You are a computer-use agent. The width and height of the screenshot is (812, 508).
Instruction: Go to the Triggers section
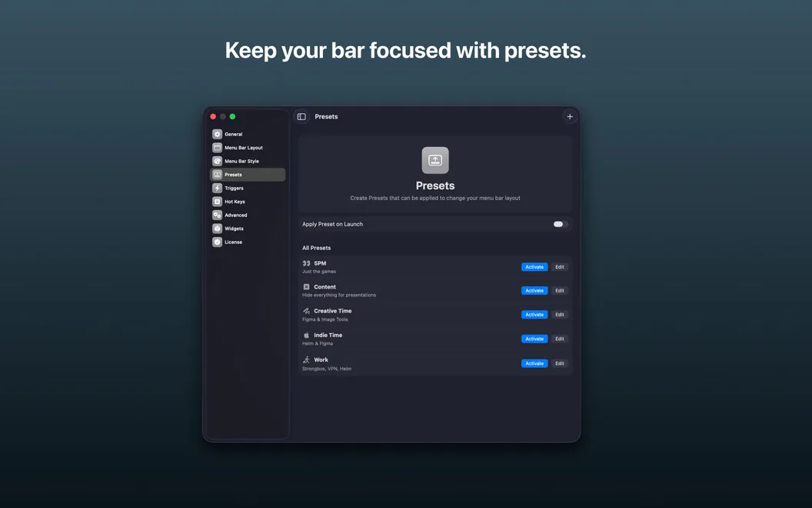(x=248, y=188)
